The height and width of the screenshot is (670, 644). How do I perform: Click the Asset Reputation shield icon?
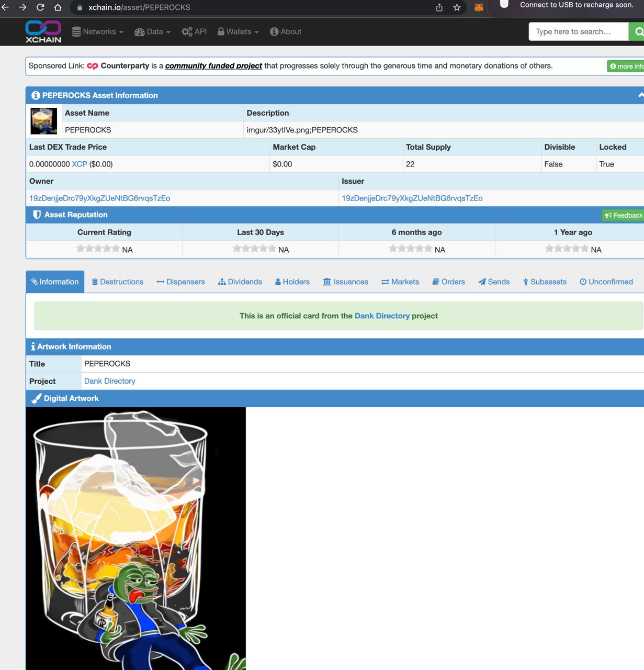point(37,215)
